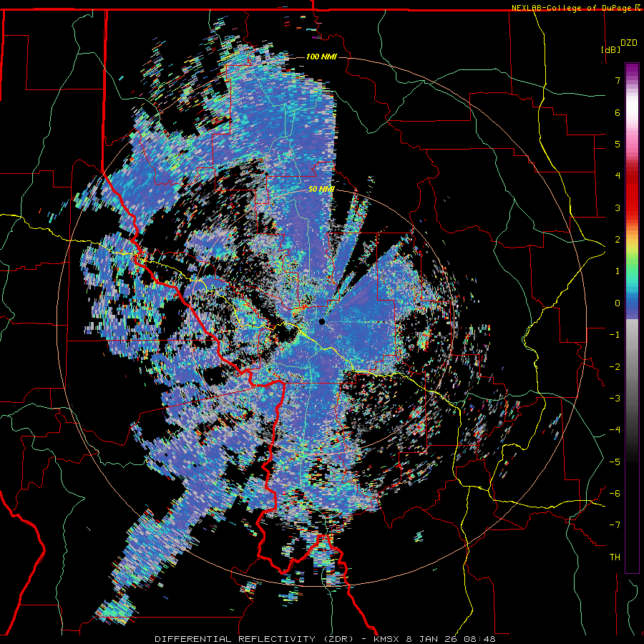Click the -2 tick label on color scale

click(x=615, y=367)
